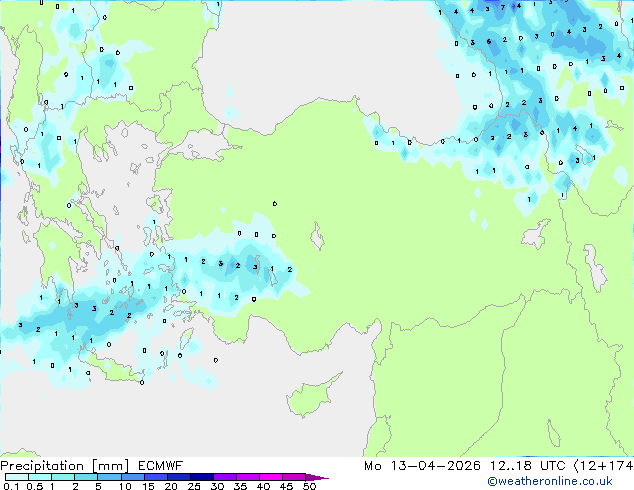
Task: Click the legend label '30'
Action: 217,486
